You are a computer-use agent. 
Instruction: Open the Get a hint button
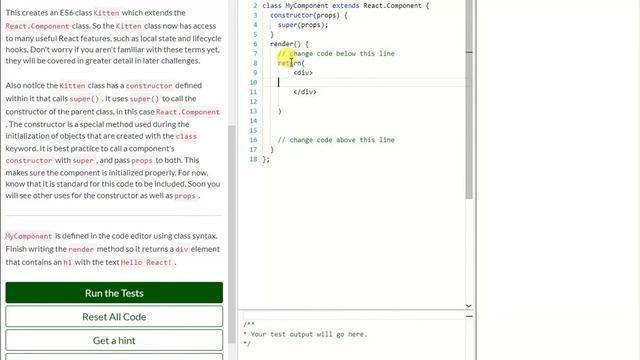[x=114, y=340]
